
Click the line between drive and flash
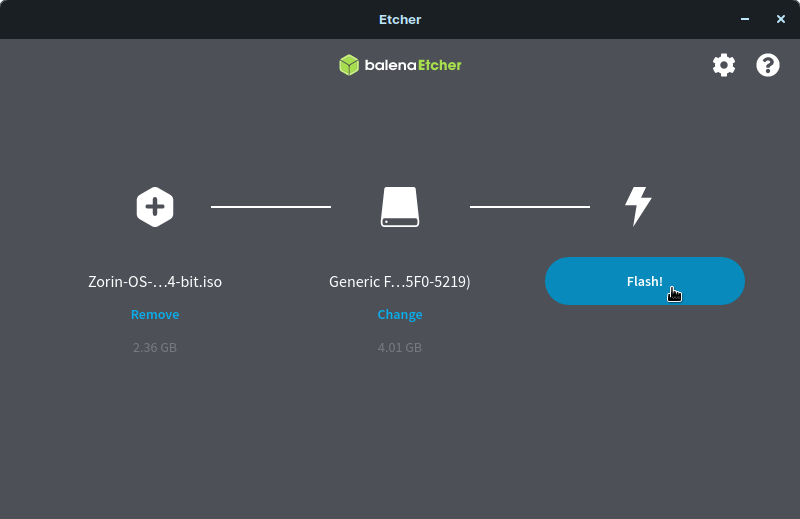click(x=530, y=207)
